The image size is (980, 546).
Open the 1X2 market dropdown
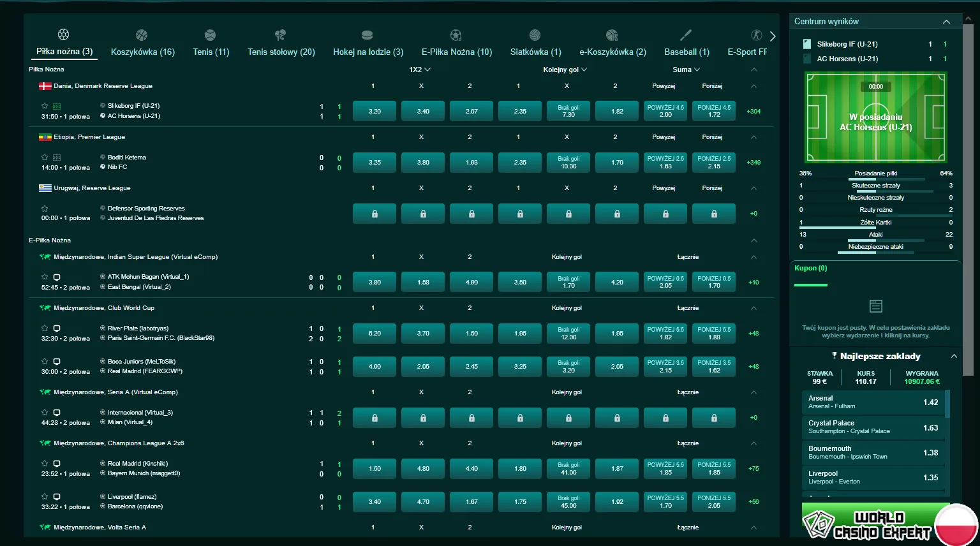coord(420,70)
